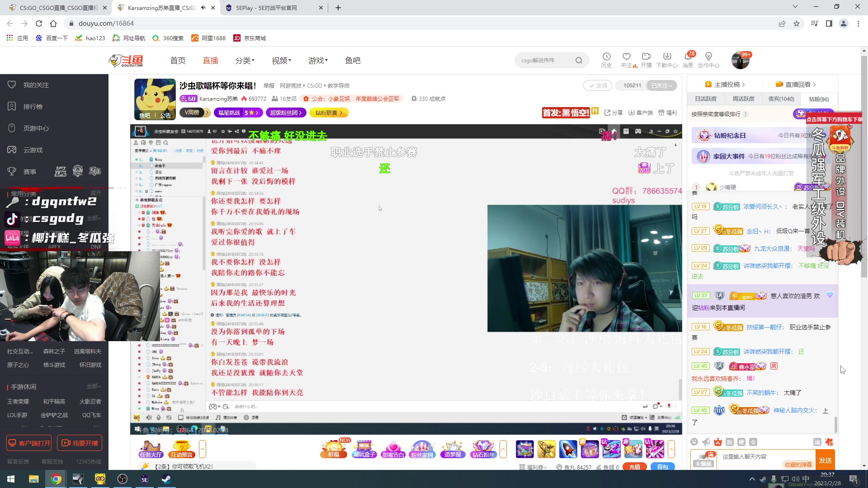This screenshot has height=488, width=868.
Task: Expand the task panel up-arrow beside 互动预言
Action: pyautogui.click(x=203, y=449)
